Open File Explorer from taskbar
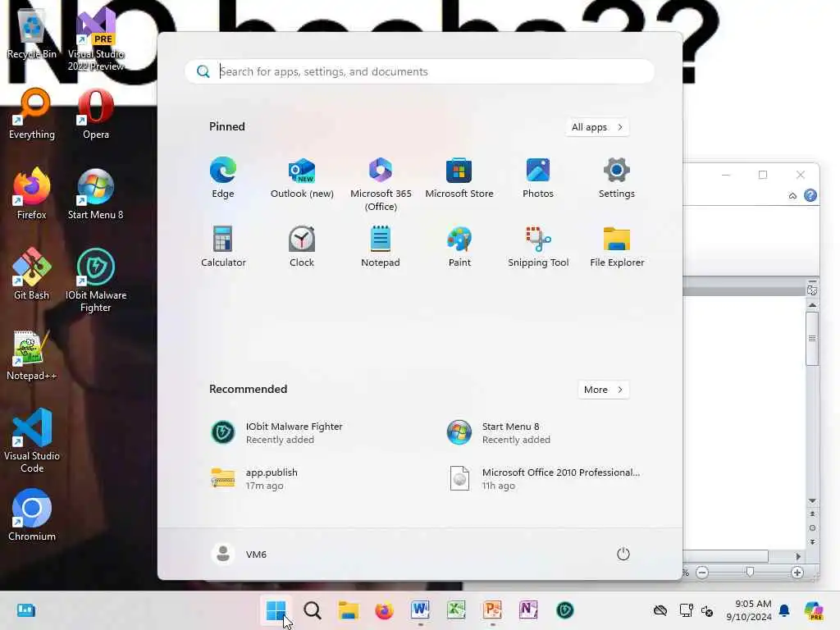840x630 pixels. pos(348,609)
